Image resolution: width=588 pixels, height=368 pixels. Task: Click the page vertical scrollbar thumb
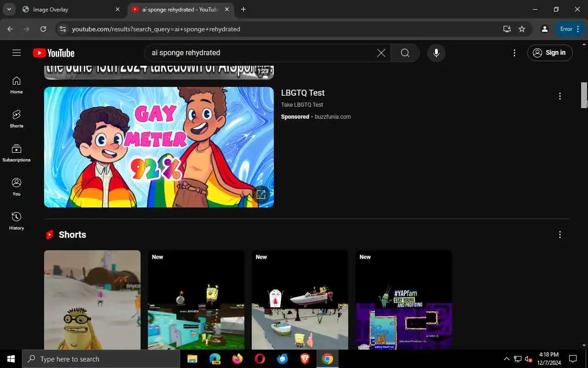(584, 95)
